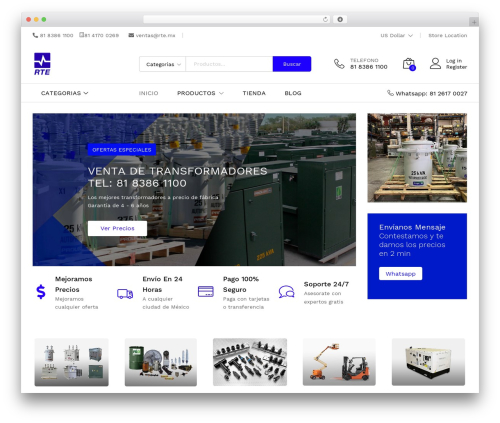Screen dimensions: 500x423
Task: Click the browser download indicator icon
Action: (x=340, y=19)
